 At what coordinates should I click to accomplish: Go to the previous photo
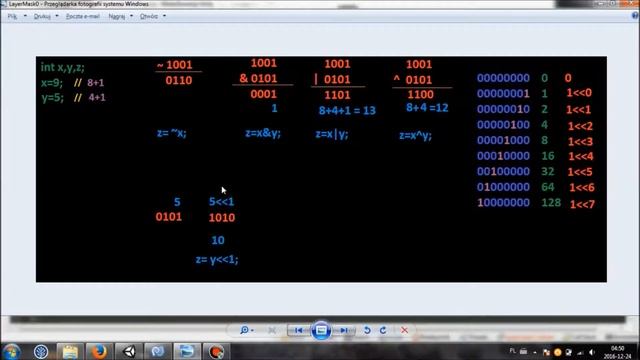click(x=298, y=330)
